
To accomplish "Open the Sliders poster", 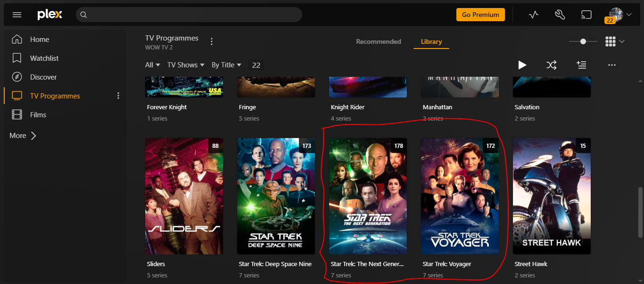I will click(184, 196).
